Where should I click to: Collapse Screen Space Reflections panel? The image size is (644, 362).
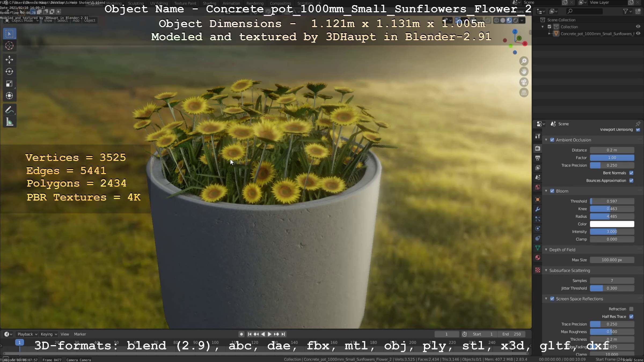pos(546,299)
